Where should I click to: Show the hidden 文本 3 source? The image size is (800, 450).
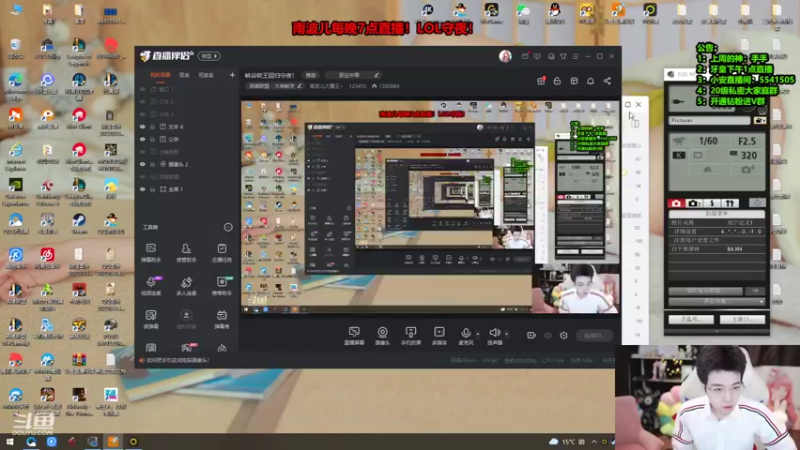pos(142,114)
